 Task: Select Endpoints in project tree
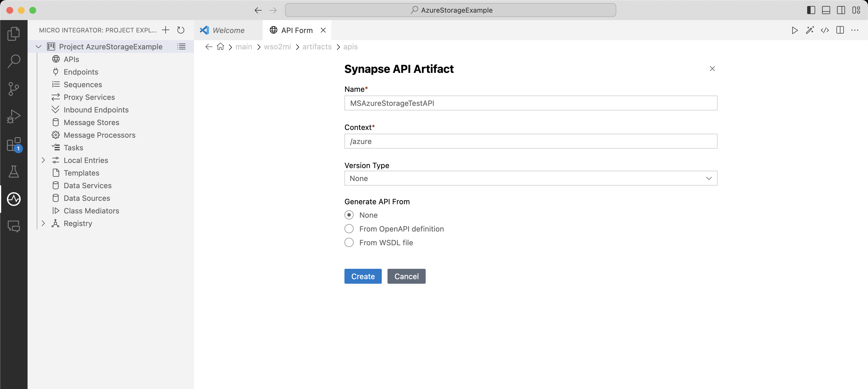[111, 72]
